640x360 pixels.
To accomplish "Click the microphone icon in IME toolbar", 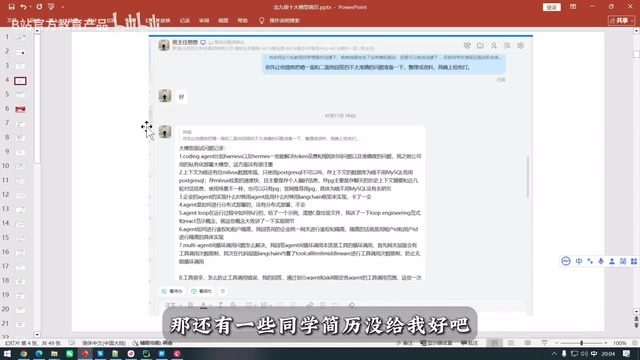I will 601,261.
